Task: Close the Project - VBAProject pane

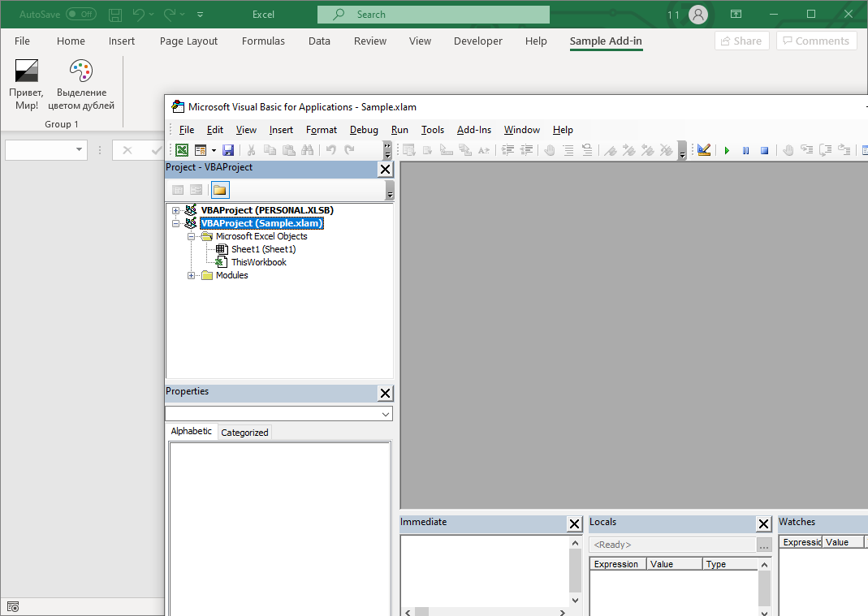Action: pyautogui.click(x=386, y=170)
